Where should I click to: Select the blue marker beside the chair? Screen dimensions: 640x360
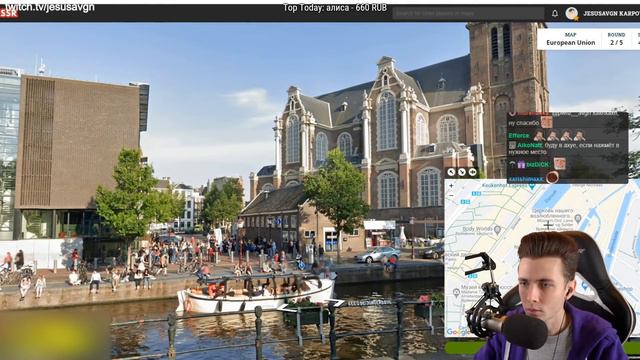584,286
